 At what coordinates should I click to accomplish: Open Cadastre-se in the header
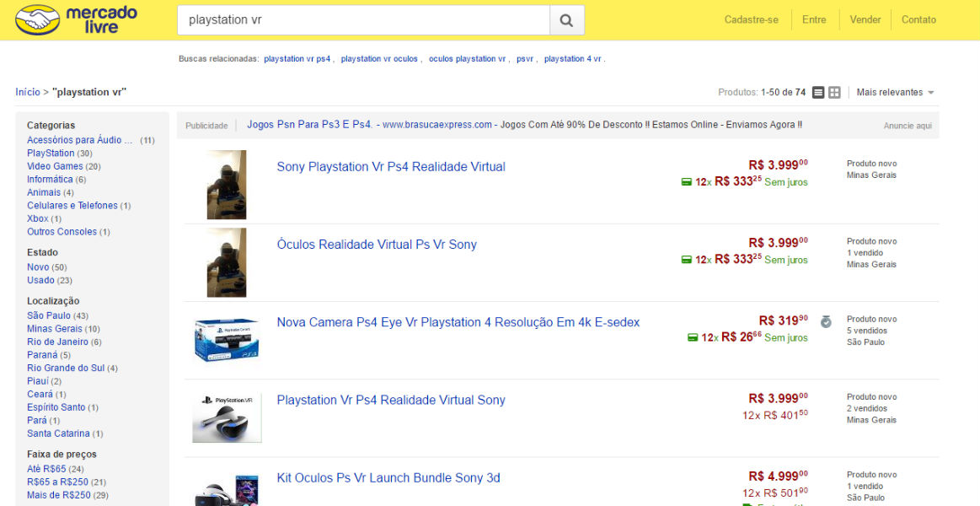click(752, 19)
